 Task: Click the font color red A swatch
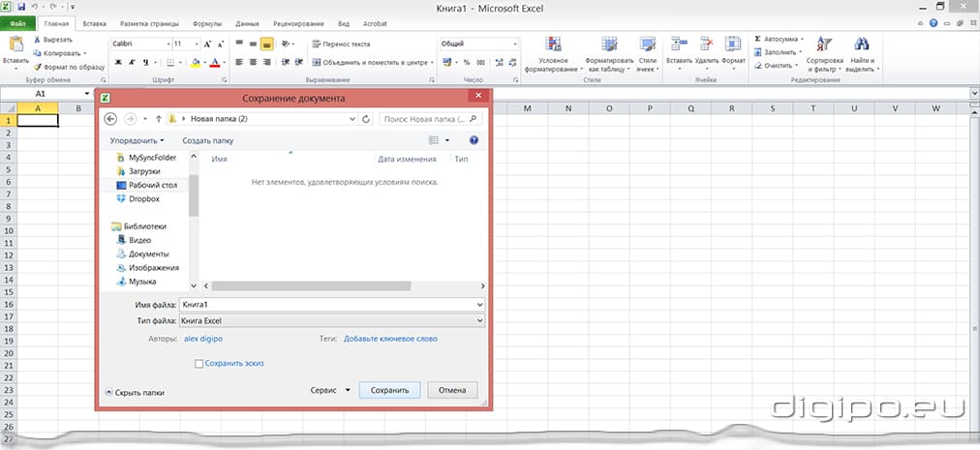point(212,62)
